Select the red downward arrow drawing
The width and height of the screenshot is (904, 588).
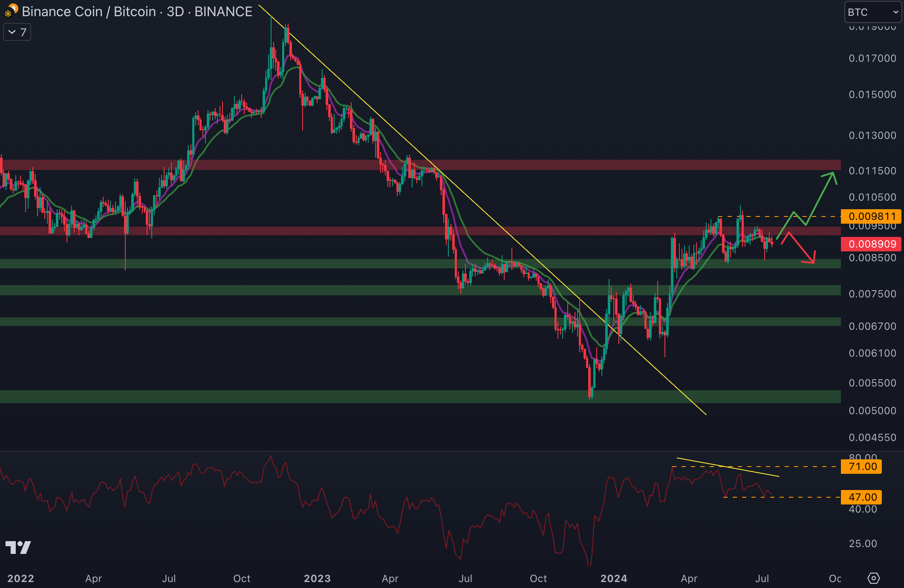[800, 248]
